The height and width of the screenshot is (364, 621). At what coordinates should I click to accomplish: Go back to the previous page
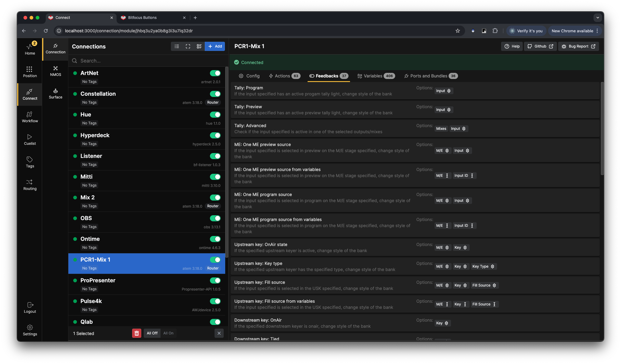[x=24, y=31]
